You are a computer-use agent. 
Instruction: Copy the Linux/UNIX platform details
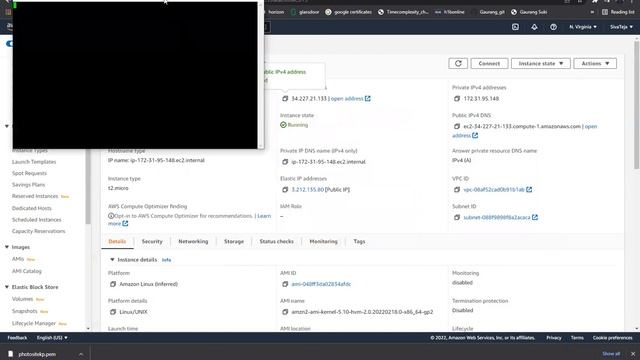tap(113, 312)
